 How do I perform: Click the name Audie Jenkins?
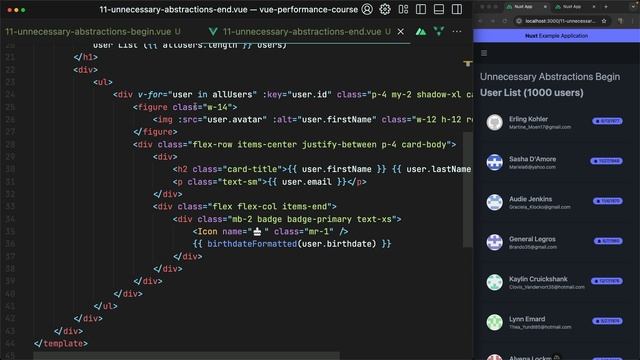tap(530, 199)
